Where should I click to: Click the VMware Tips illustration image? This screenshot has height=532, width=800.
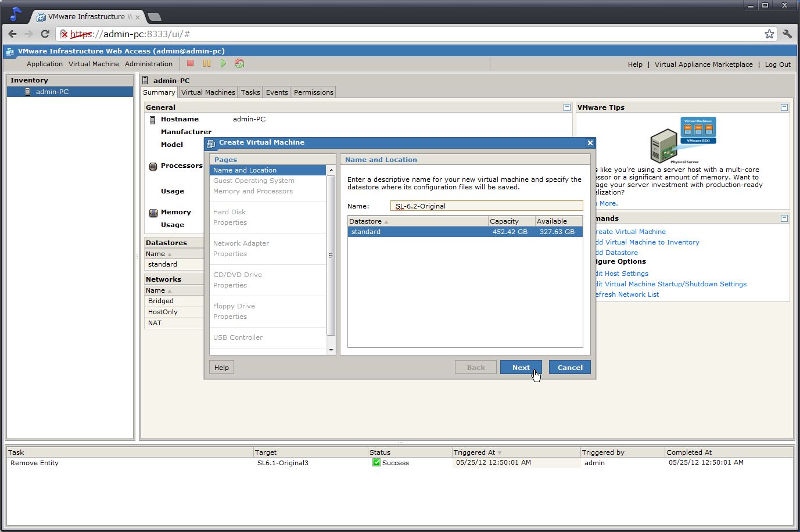(683, 140)
